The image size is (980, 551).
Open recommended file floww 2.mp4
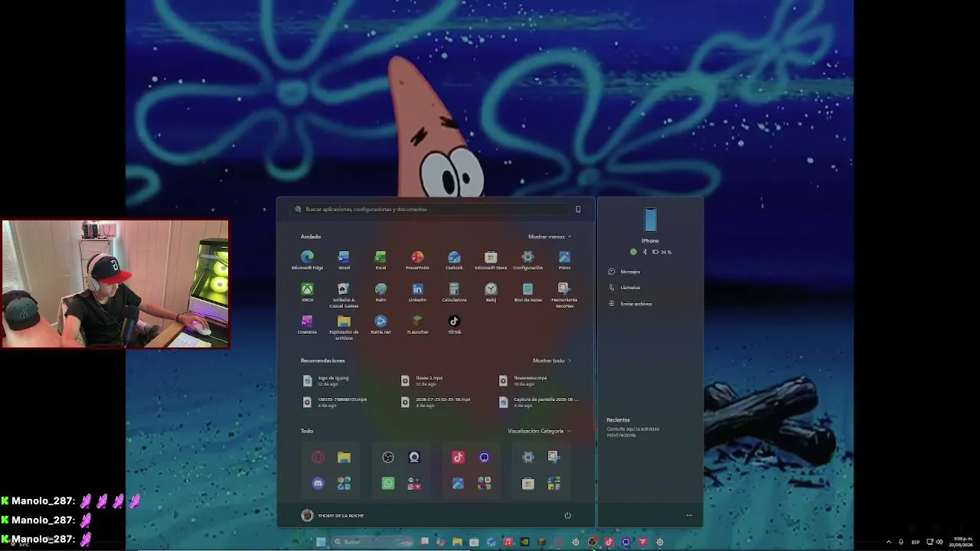[x=423, y=380]
